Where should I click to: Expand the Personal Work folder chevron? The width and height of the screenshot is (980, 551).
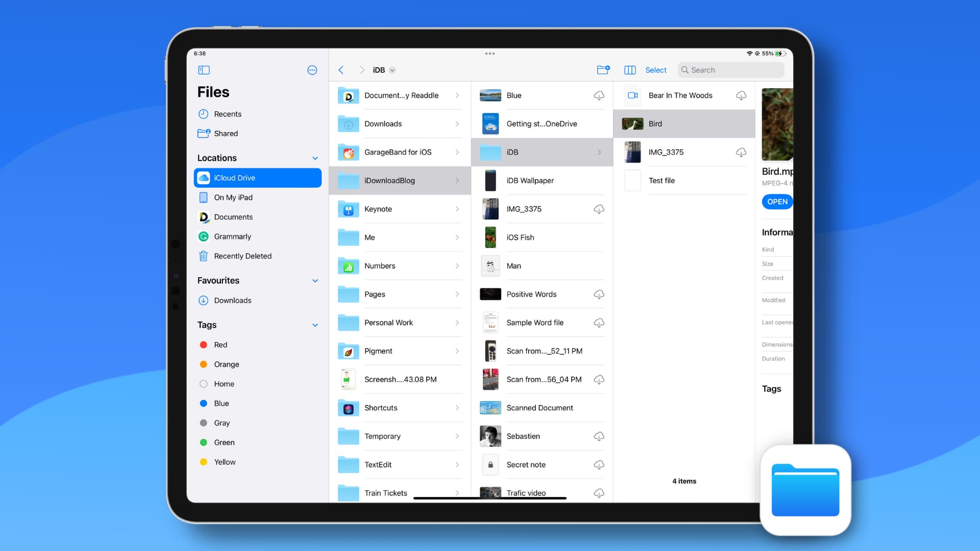point(457,323)
